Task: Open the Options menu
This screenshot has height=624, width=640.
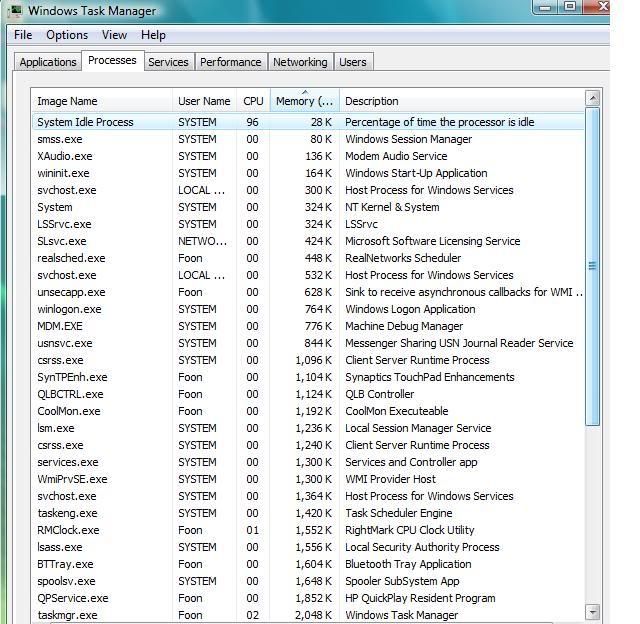Action: coord(67,35)
